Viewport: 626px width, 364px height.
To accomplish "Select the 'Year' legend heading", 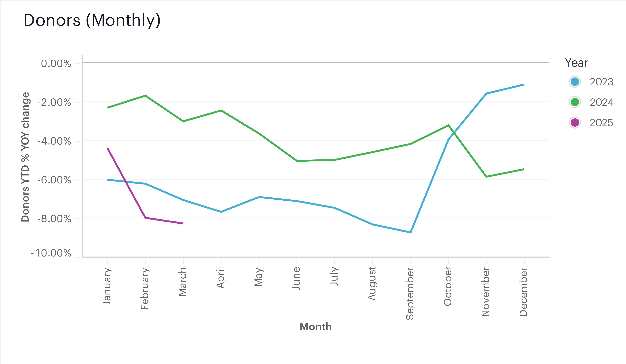I will pyautogui.click(x=576, y=63).
